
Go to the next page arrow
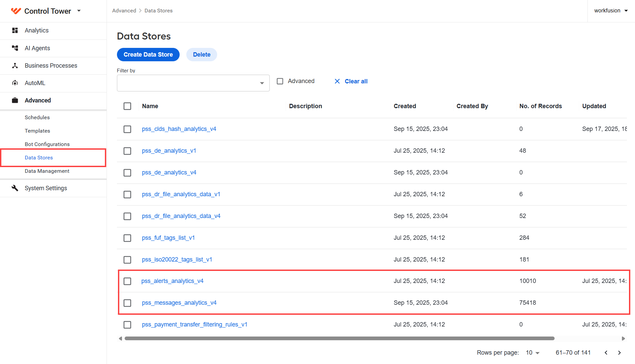tap(619, 353)
